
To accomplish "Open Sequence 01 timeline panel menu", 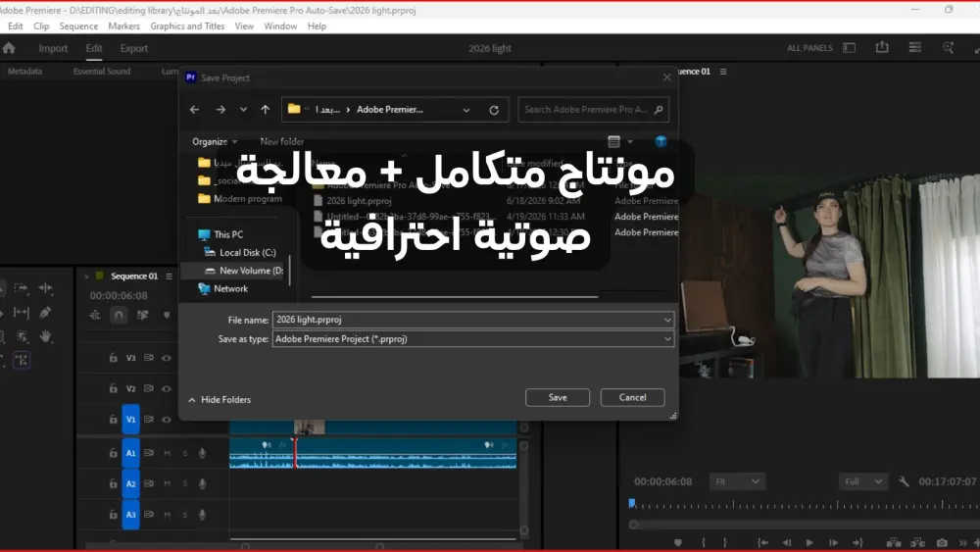I will [169, 276].
